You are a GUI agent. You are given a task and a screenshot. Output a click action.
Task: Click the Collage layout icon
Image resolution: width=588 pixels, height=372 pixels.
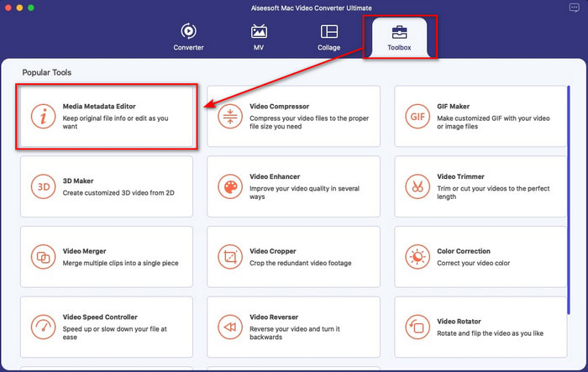(329, 32)
